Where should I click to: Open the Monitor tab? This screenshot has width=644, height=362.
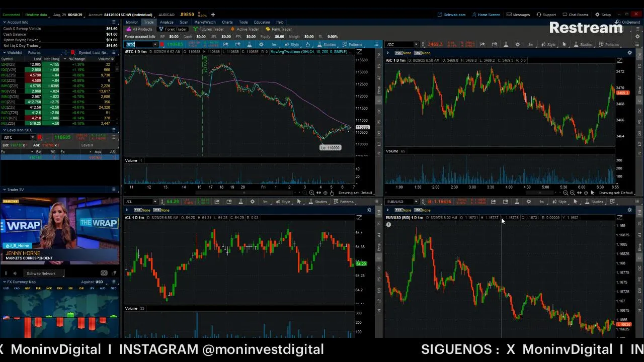click(132, 22)
